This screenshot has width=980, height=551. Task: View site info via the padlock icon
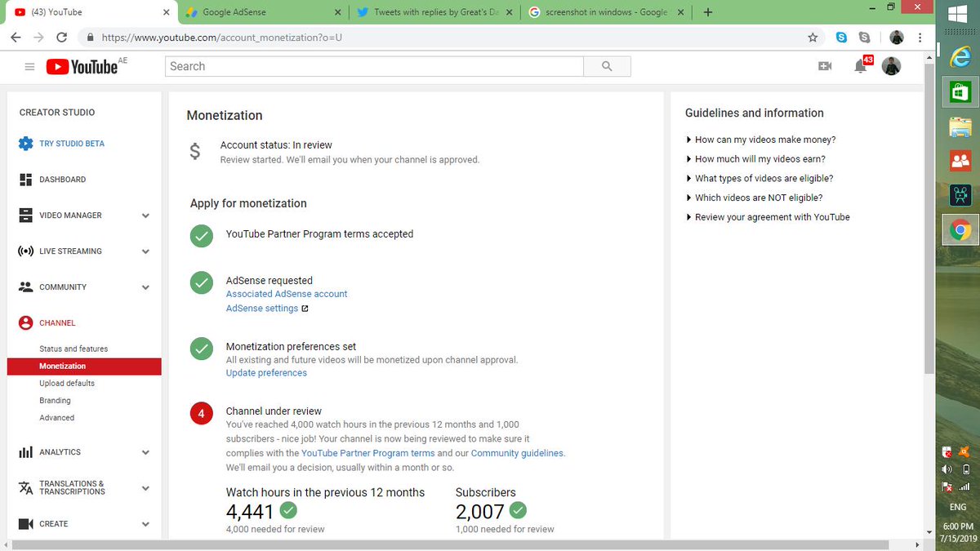[x=89, y=38]
